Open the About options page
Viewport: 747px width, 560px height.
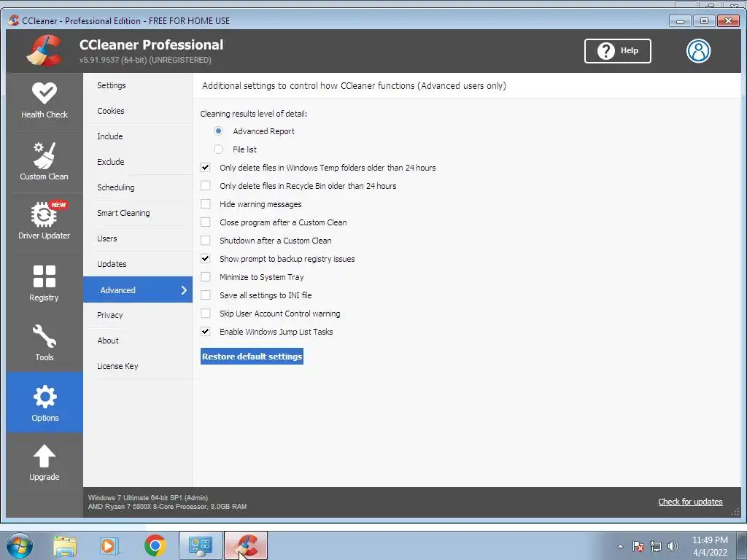click(138, 341)
